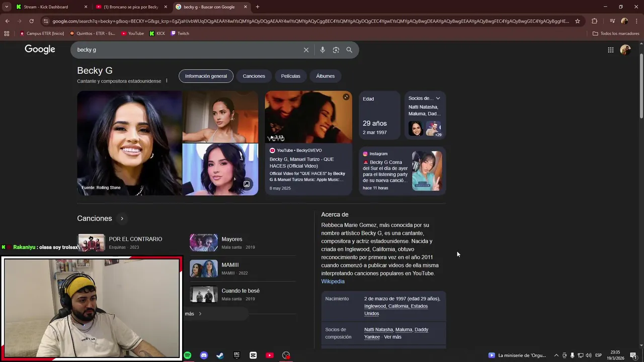Open the Quinttos - ETER bookmark
Viewport: 644px width, 362px height.
93,34
